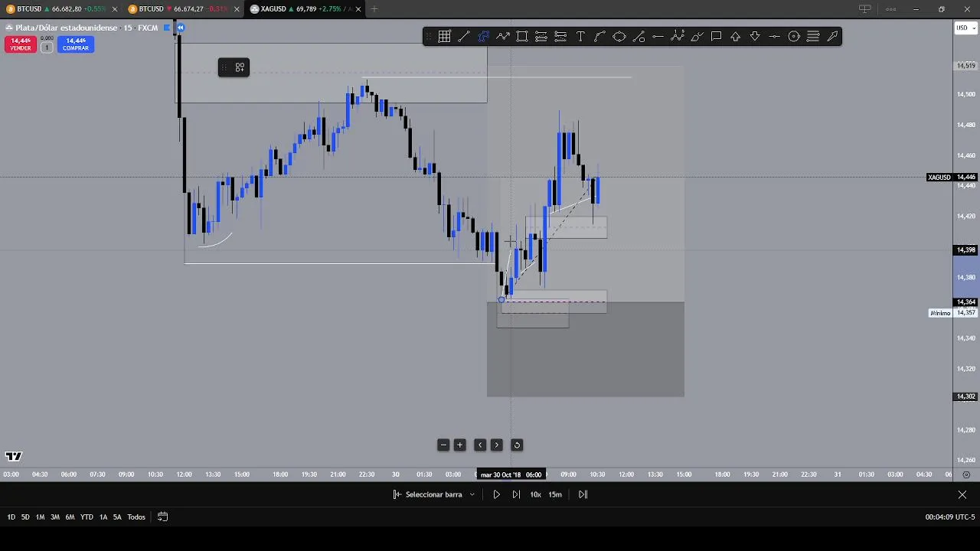This screenshot has height=551, width=980.
Task: Pick the horizontal line tool
Action: click(x=658, y=37)
